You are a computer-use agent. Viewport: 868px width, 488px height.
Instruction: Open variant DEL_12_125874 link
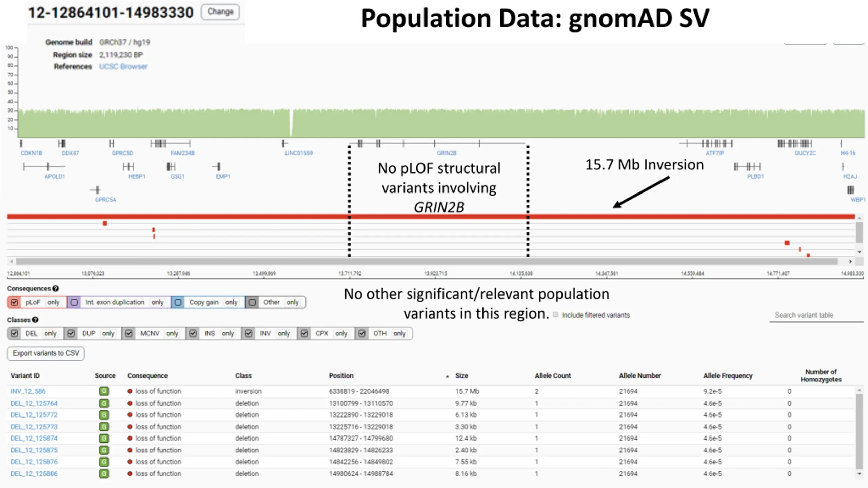[x=34, y=438]
